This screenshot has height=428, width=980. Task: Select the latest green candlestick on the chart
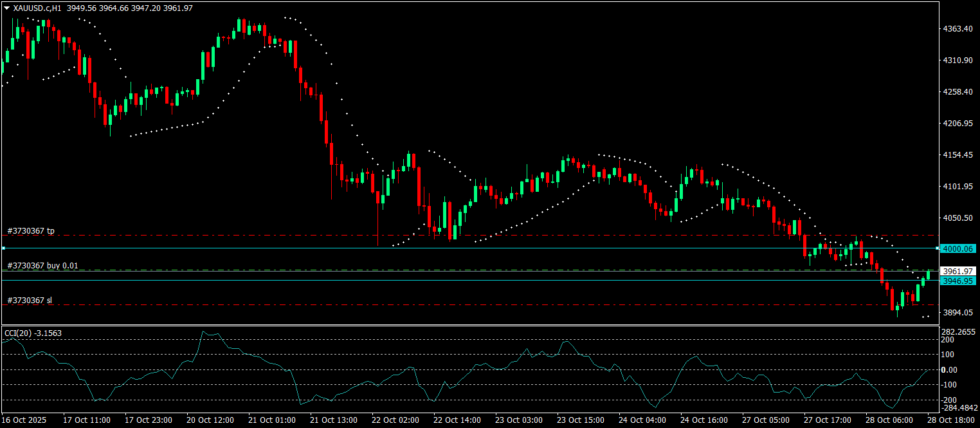pos(929,277)
